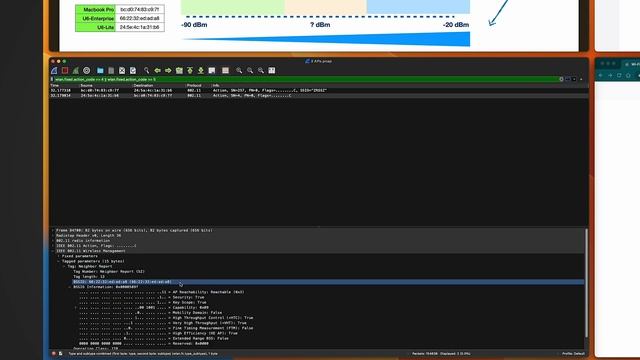Reset the text zoom to normal size
640x360 pixels.
tap(261, 71)
